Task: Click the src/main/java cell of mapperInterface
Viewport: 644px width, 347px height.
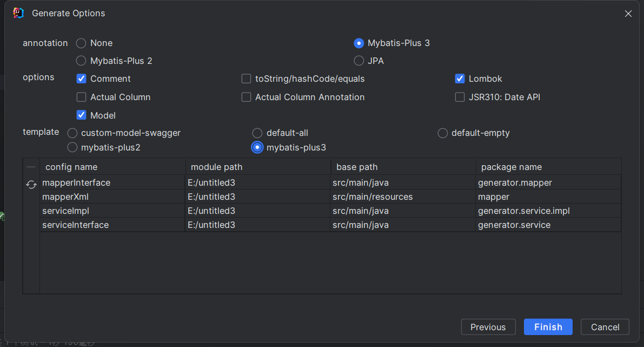Action: coord(403,182)
